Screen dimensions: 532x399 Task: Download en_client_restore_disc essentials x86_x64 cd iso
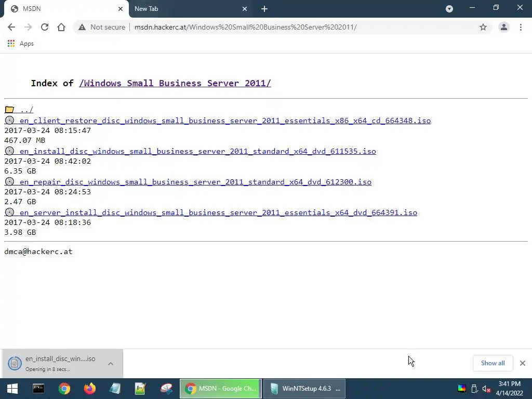point(225,121)
